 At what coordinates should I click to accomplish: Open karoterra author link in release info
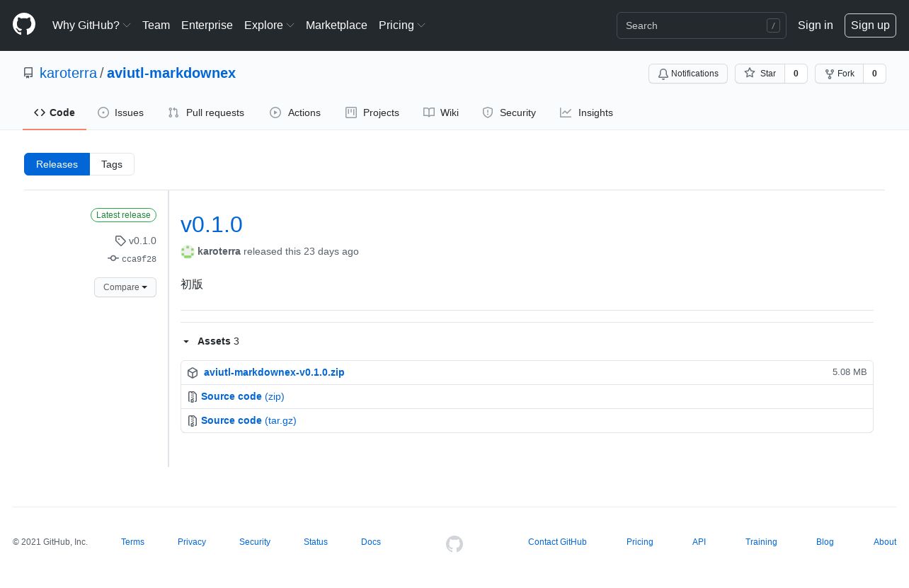click(219, 251)
